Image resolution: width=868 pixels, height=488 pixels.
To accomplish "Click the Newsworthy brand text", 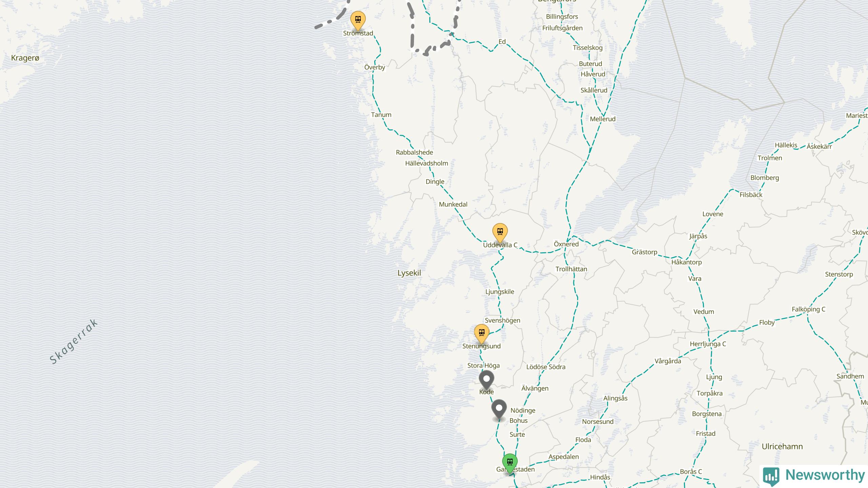I will click(x=825, y=475).
